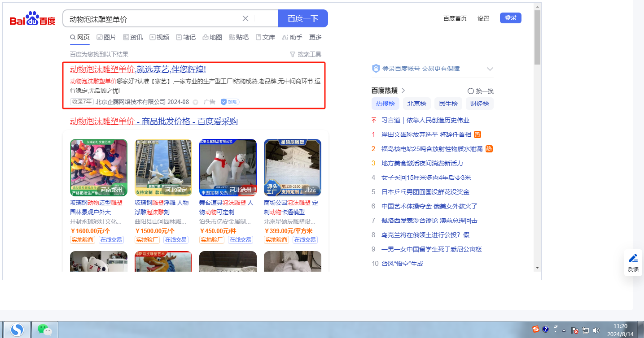This screenshot has height=338, width=644.
Task: Switch to the 笔记 tab
Action: pos(186,37)
